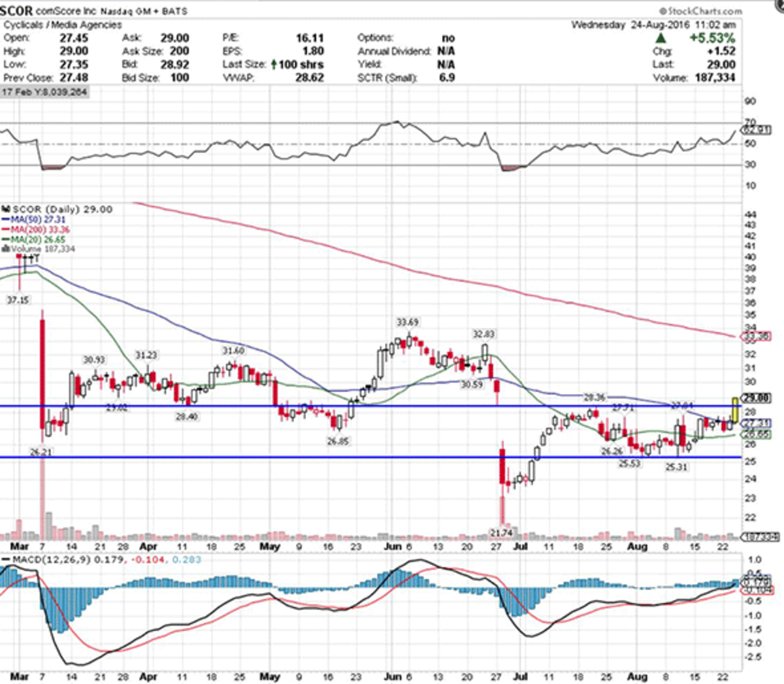Click the RSI 62.91 value tag
This screenshot has height=684, width=784.
(x=757, y=129)
